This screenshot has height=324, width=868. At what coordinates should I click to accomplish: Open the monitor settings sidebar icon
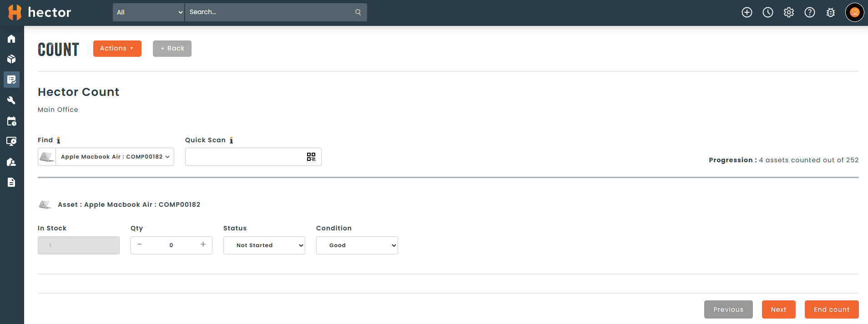point(11,141)
